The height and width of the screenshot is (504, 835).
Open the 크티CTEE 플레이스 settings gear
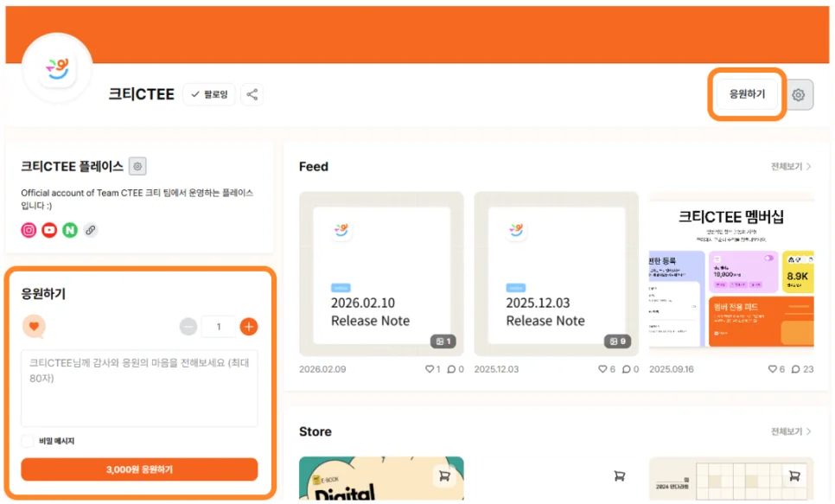137,166
